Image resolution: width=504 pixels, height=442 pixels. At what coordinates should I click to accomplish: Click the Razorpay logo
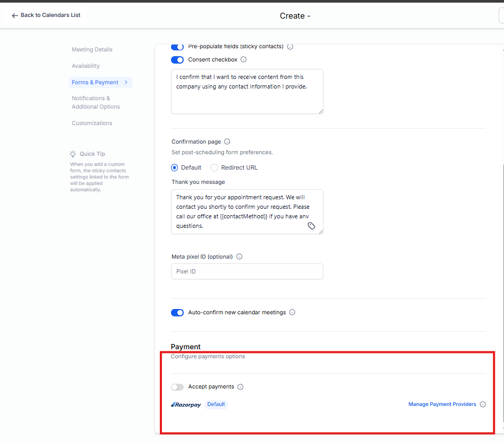(x=186, y=405)
